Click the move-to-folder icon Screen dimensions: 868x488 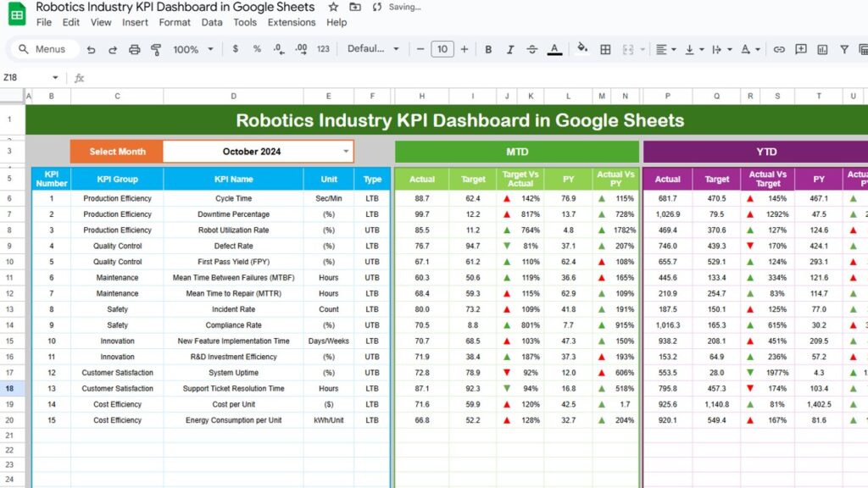coord(355,7)
